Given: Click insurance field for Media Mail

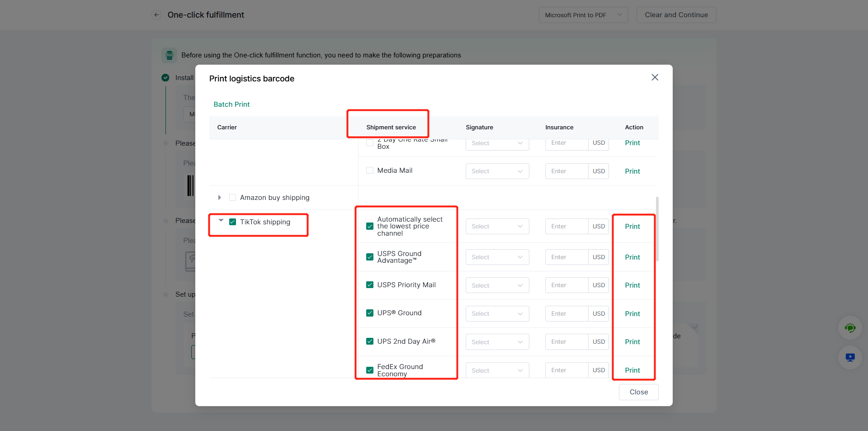Looking at the screenshot, I should [x=567, y=171].
